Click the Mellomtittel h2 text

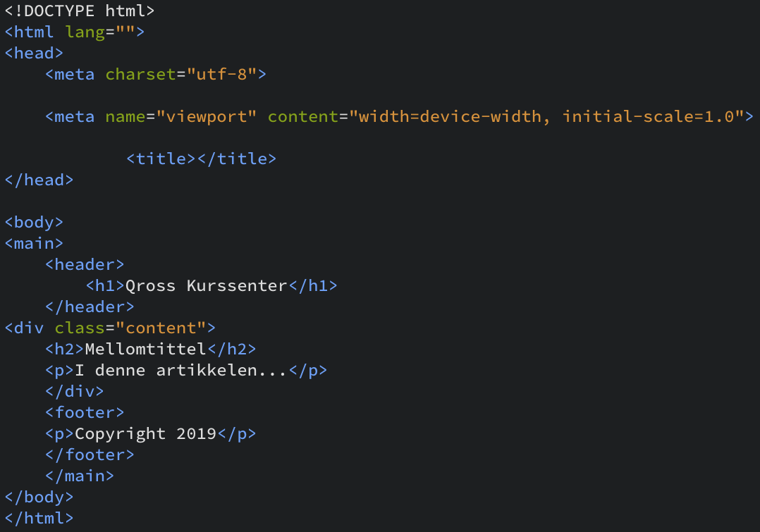(145, 349)
